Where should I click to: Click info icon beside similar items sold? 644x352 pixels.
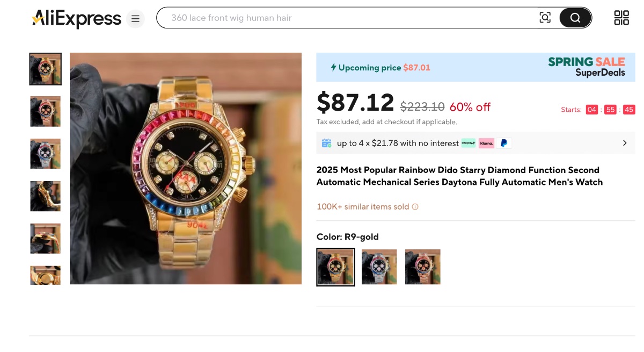[x=415, y=207]
